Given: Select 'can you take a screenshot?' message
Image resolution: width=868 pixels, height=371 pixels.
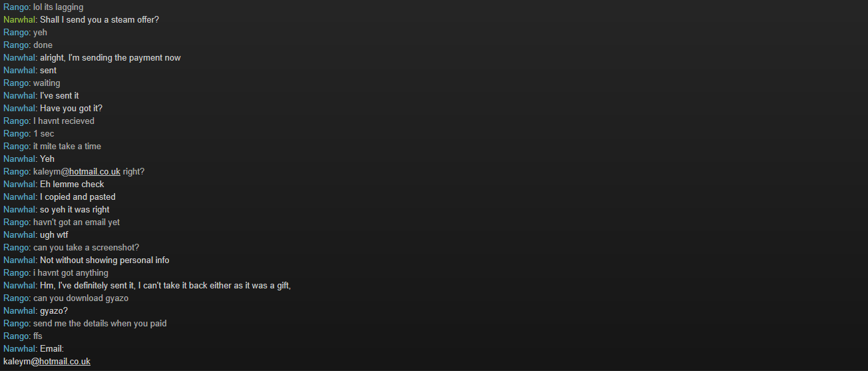Looking at the screenshot, I should pyautogui.click(x=86, y=248).
